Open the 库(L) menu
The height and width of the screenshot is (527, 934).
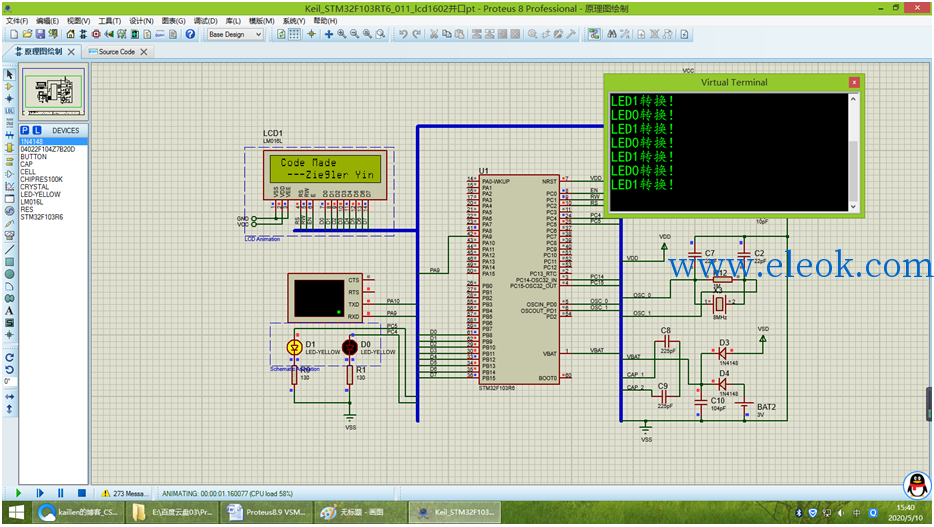[233, 20]
